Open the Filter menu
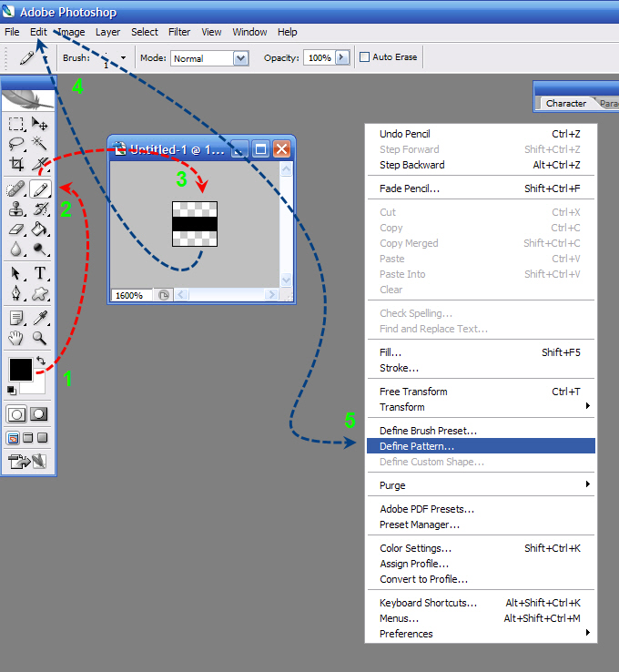Image resolution: width=619 pixels, height=672 pixels. [179, 32]
